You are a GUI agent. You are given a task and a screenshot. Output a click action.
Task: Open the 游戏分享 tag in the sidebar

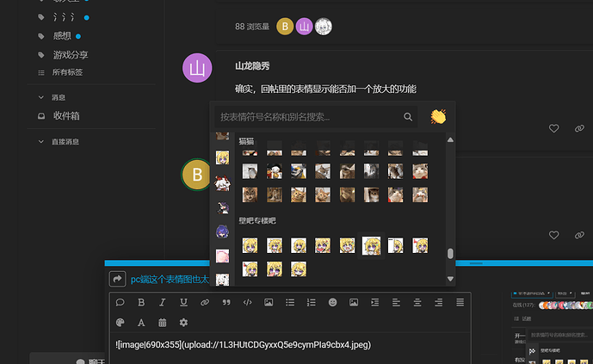click(x=71, y=55)
